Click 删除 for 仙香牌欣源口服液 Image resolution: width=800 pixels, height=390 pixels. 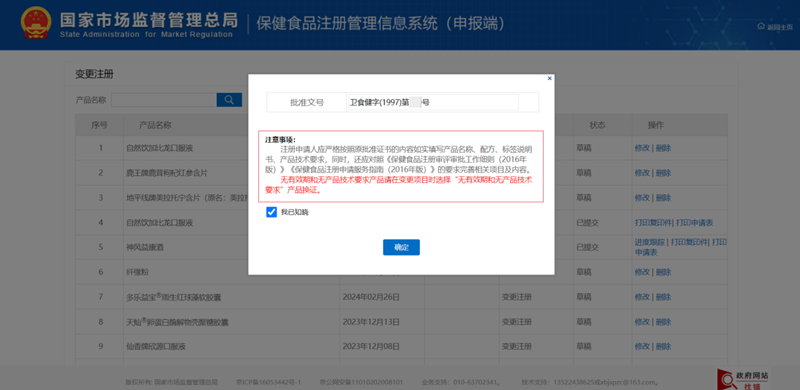coord(663,346)
